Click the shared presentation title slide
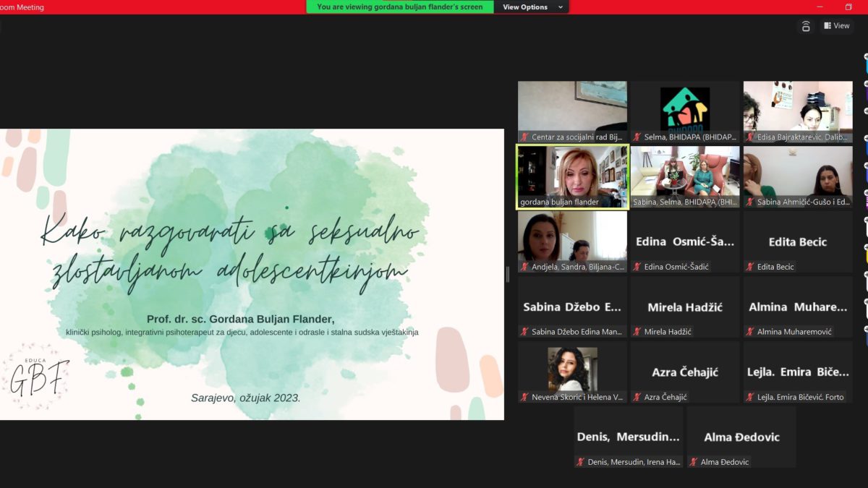Image resolution: width=868 pixels, height=488 pixels. pyautogui.click(x=252, y=274)
